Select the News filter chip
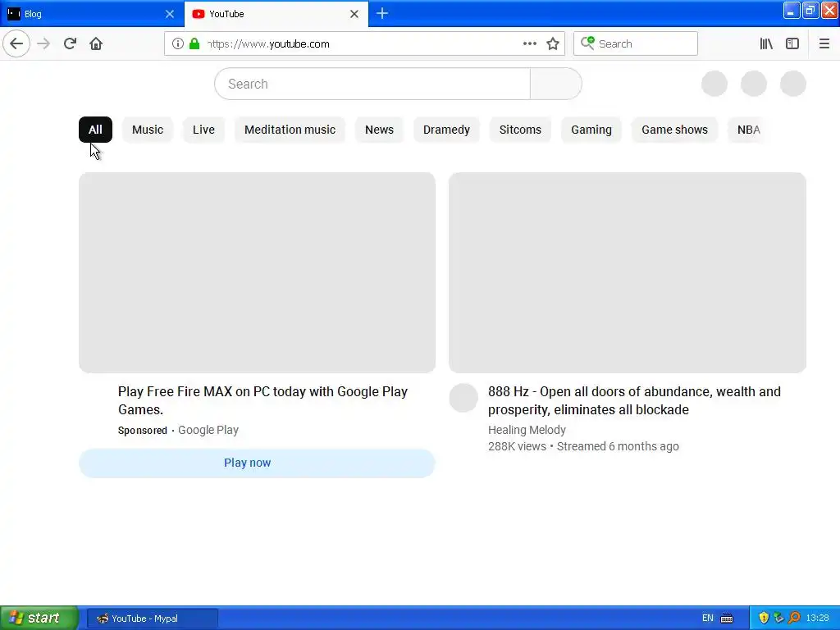This screenshot has width=840, height=630. pyautogui.click(x=379, y=130)
